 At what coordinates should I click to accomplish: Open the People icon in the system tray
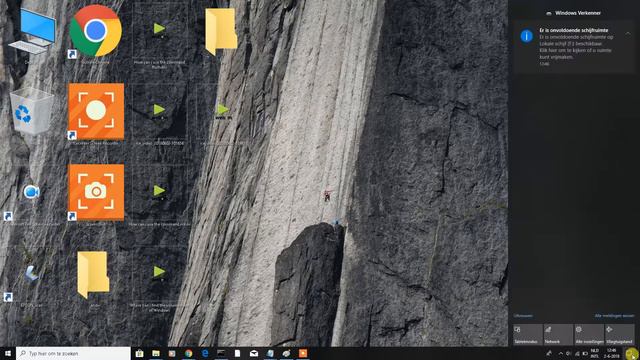[x=549, y=353]
